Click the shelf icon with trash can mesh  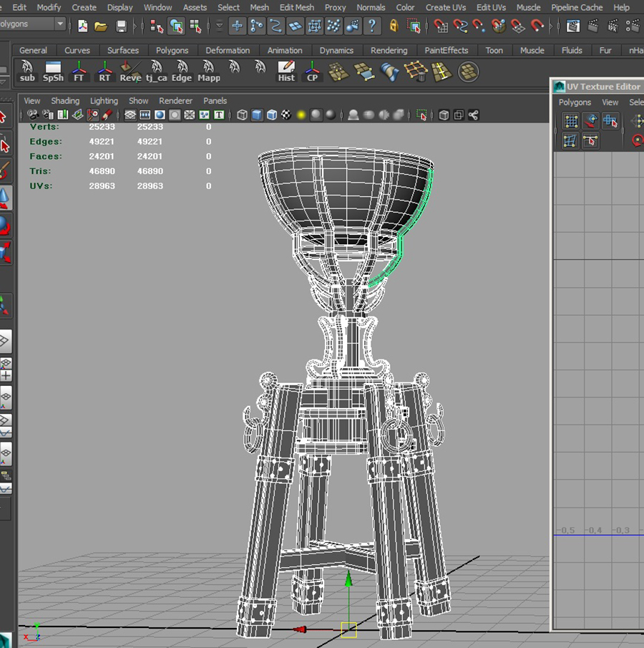coord(416,72)
